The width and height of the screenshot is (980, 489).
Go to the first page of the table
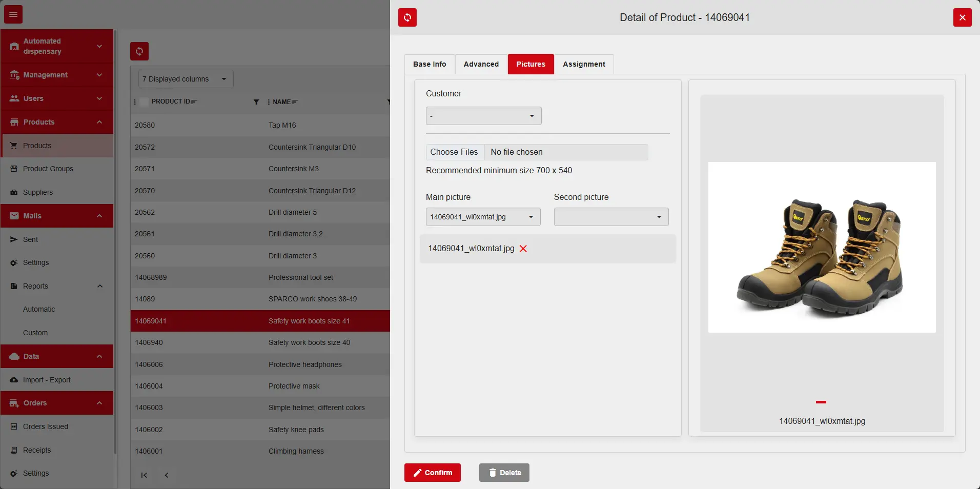coord(144,475)
